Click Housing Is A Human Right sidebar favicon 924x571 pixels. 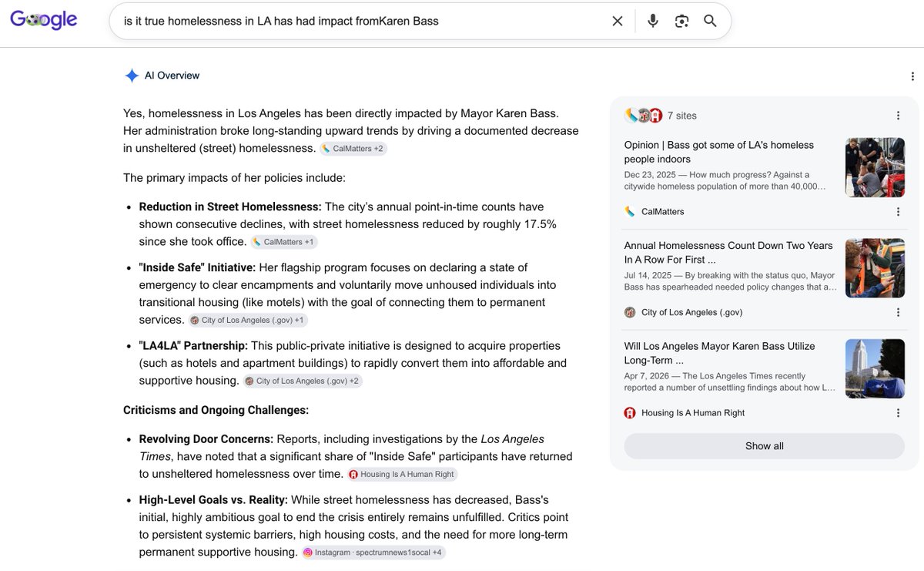point(630,413)
